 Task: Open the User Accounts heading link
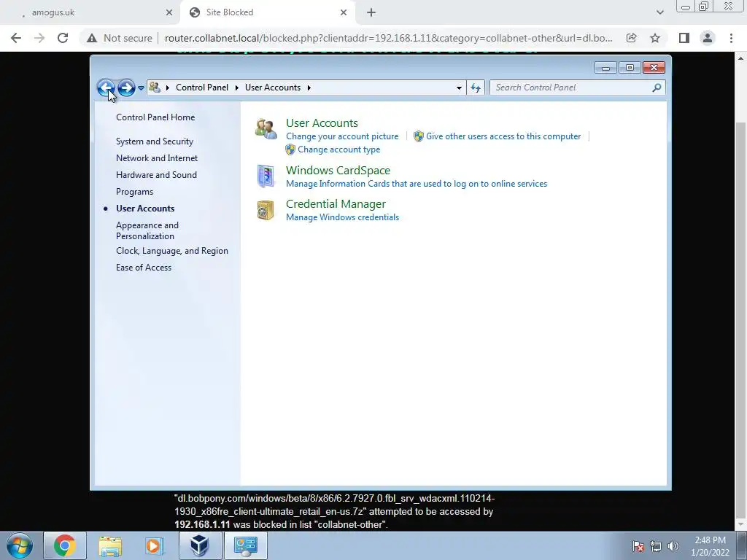point(322,122)
